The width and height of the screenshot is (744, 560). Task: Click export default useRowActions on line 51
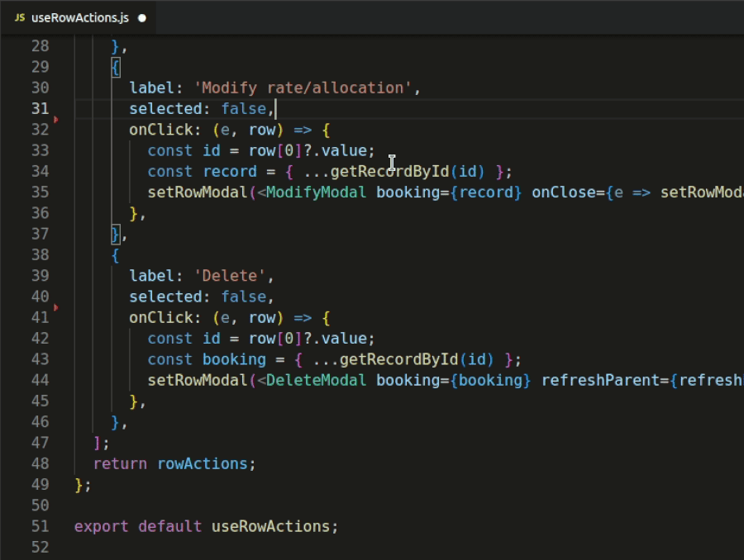(x=206, y=526)
